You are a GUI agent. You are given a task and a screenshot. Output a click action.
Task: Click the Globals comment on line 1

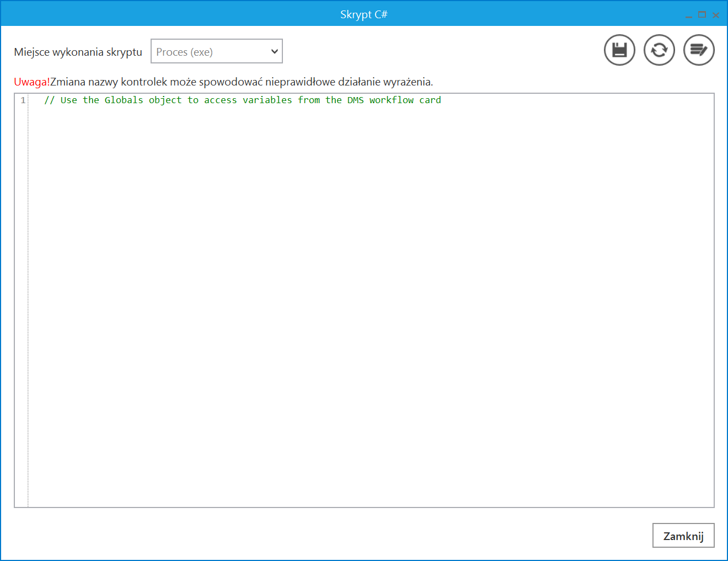tap(243, 100)
